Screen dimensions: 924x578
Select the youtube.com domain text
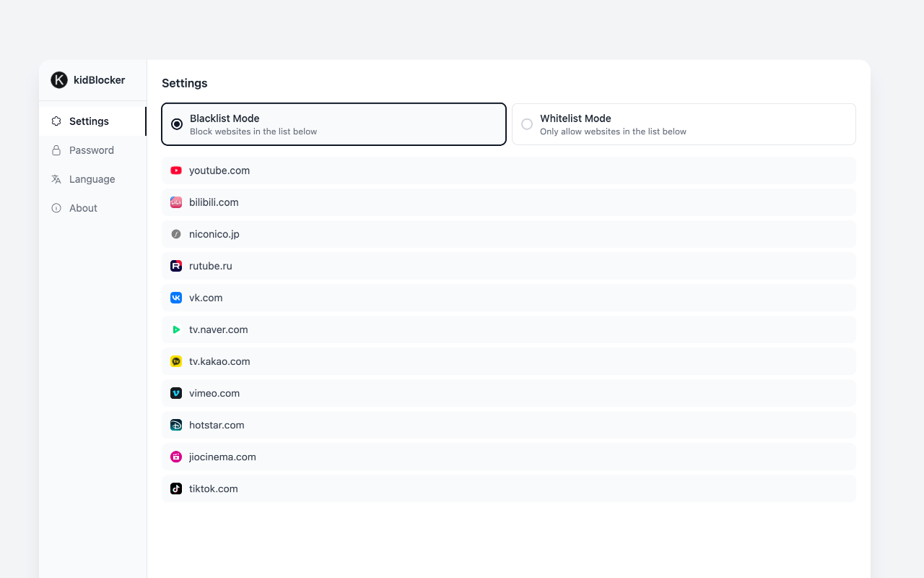coord(219,171)
